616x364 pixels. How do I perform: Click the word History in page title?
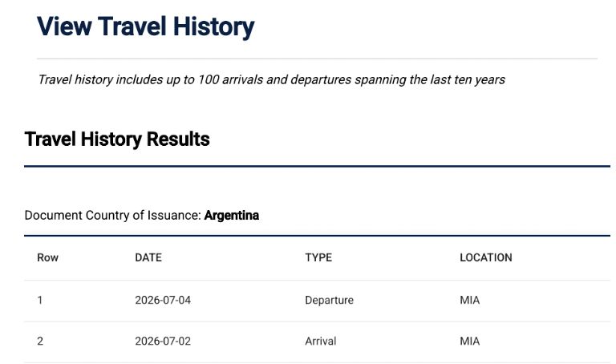[213, 26]
